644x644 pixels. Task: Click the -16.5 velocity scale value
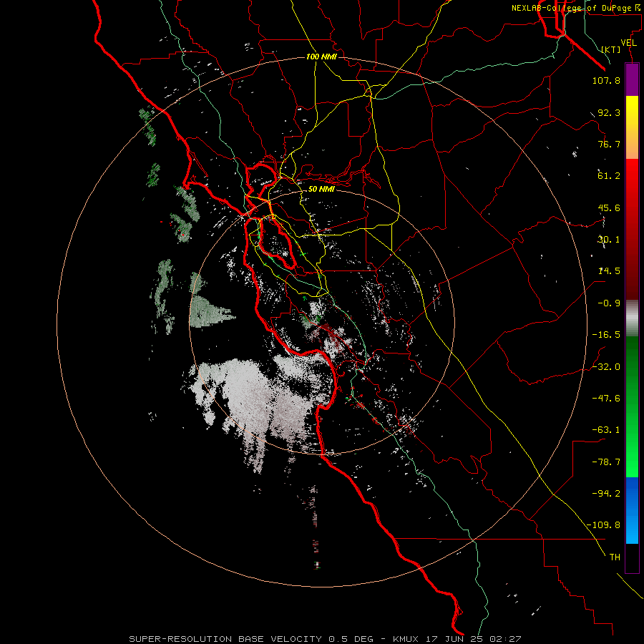coord(606,335)
